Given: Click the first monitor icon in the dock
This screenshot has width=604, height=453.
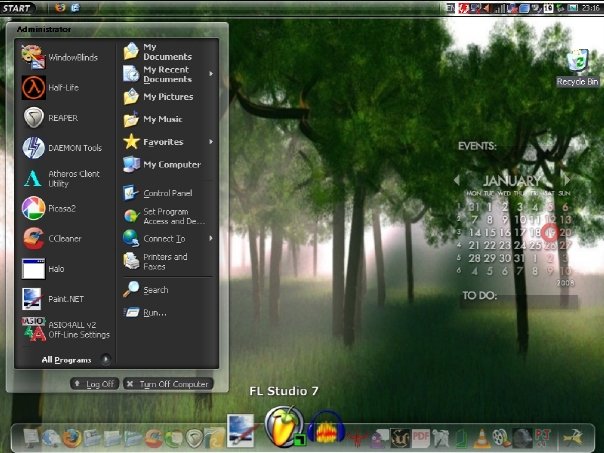Looking at the screenshot, I should coord(32,438).
